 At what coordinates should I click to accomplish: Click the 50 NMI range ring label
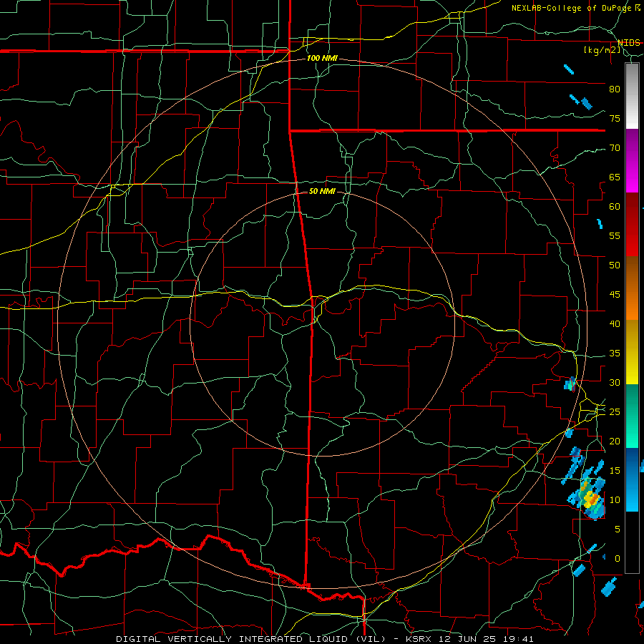[322, 191]
